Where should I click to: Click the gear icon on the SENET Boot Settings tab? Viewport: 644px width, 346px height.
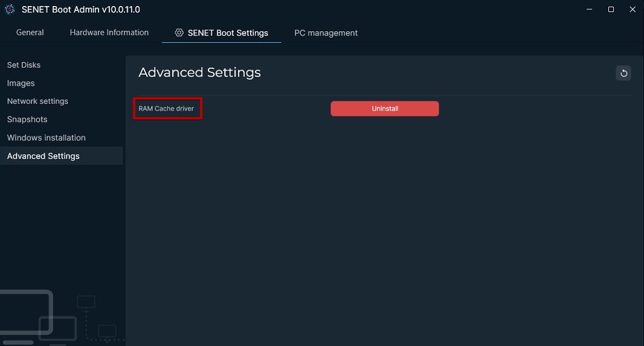click(x=179, y=33)
